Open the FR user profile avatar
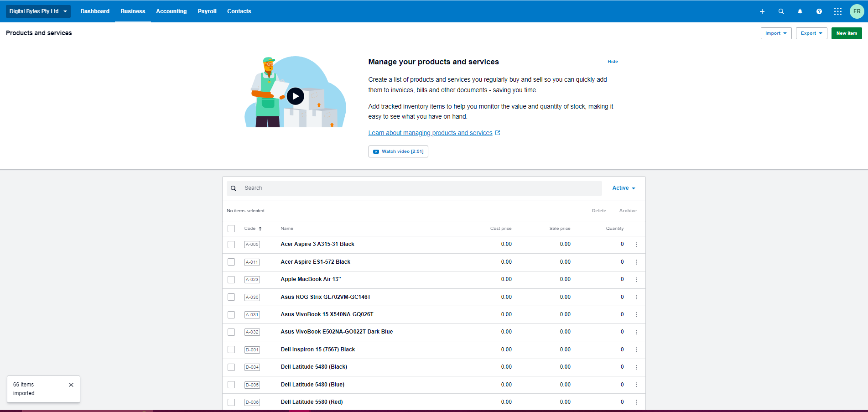The height and width of the screenshot is (412, 868). (857, 11)
